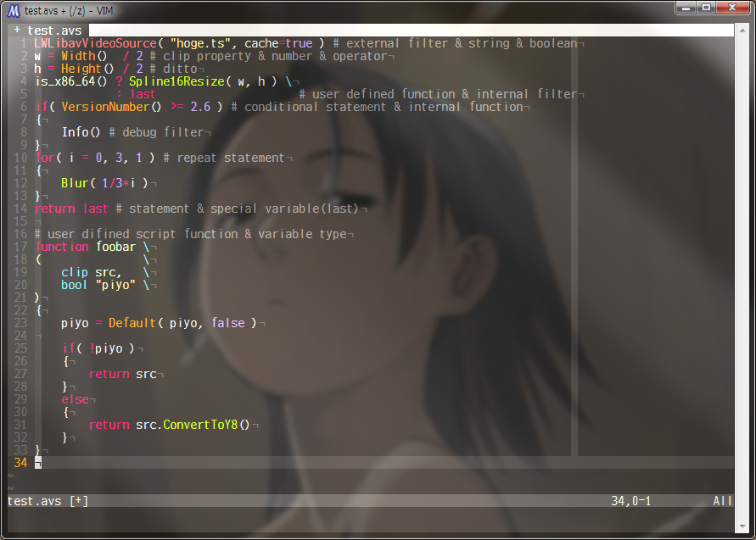Click 'special variable(last)' comment text

click(284, 209)
